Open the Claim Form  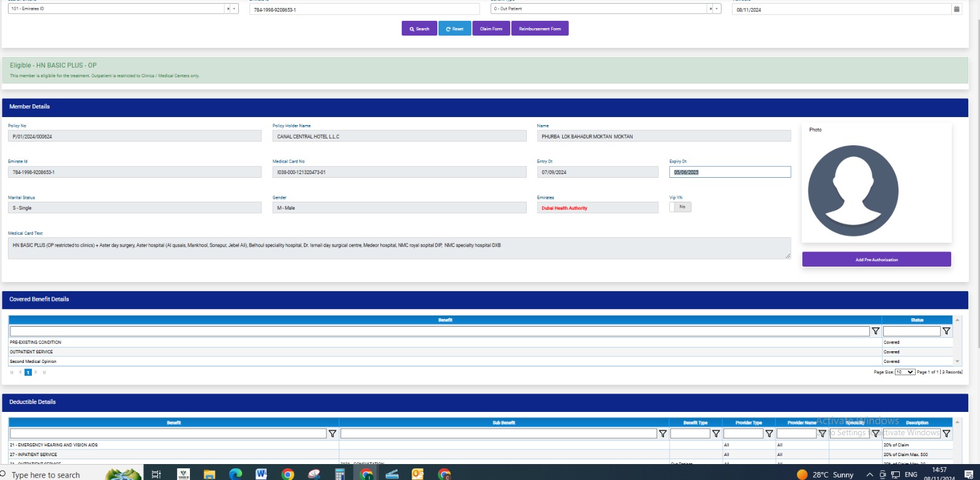tap(491, 29)
